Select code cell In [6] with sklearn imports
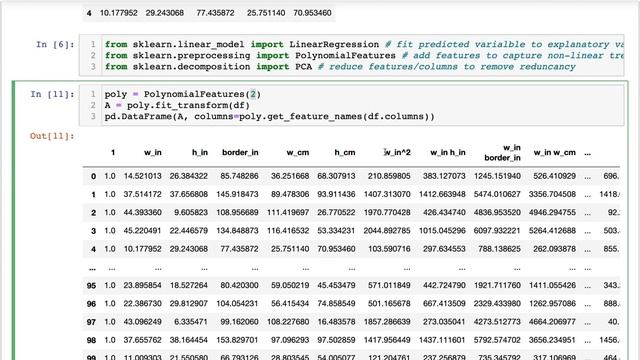Screen dimensions: 640x360 (351, 56)
